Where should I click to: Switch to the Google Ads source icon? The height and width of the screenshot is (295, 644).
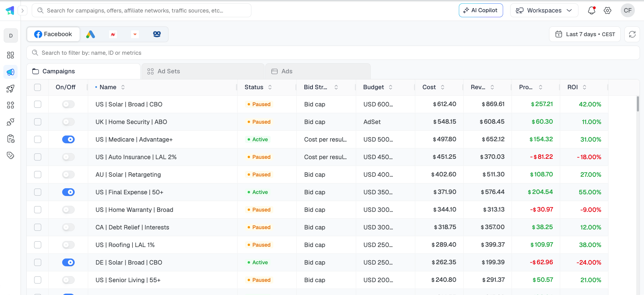(x=91, y=34)
